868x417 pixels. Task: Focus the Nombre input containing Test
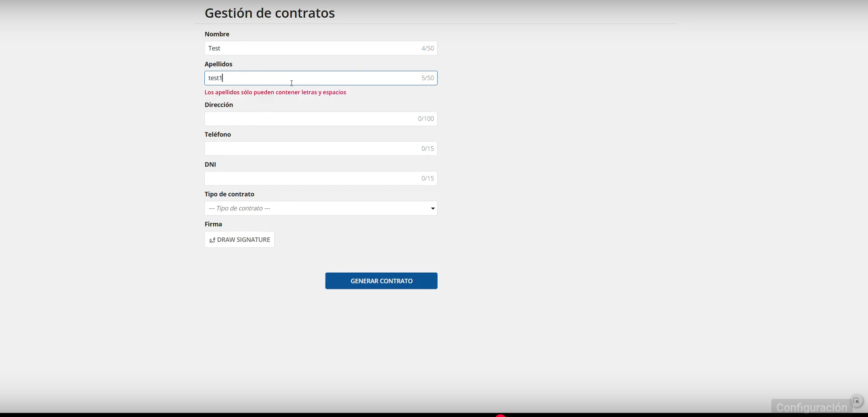313,48
